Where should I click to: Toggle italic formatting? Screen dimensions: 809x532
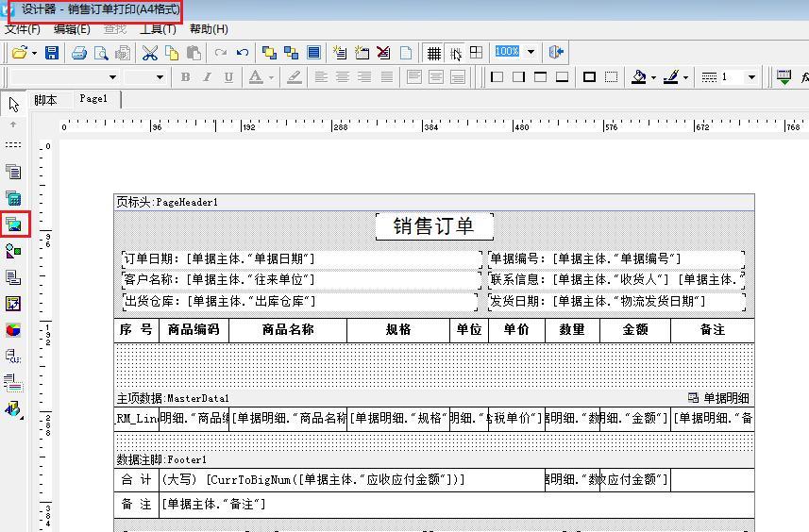point(207,77)
